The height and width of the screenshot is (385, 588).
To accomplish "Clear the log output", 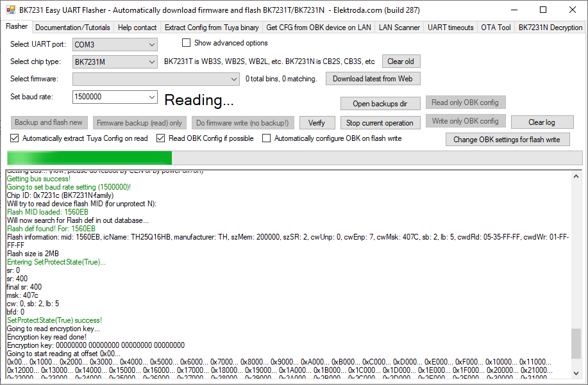I will (542, 122).
